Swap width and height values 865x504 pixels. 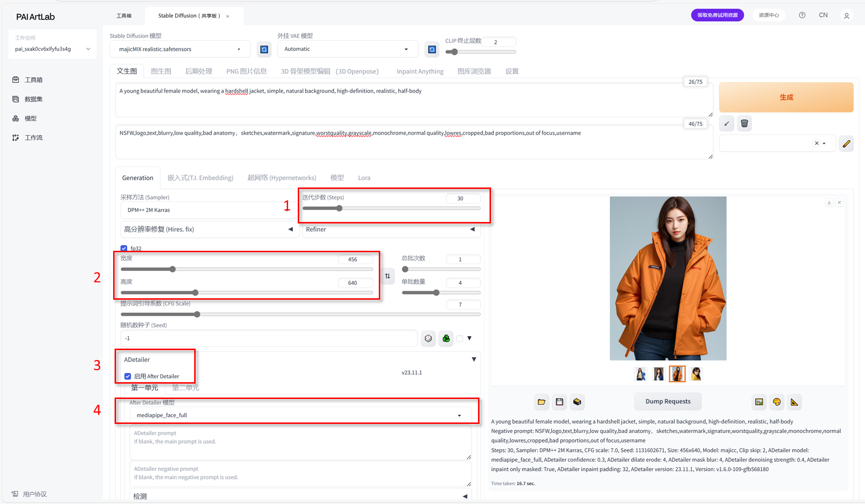click(387, 276)
